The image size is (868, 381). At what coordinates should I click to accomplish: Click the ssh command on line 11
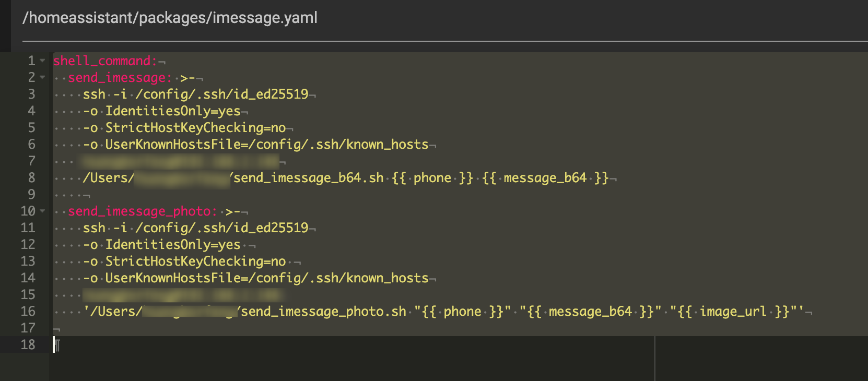(94, 228)
